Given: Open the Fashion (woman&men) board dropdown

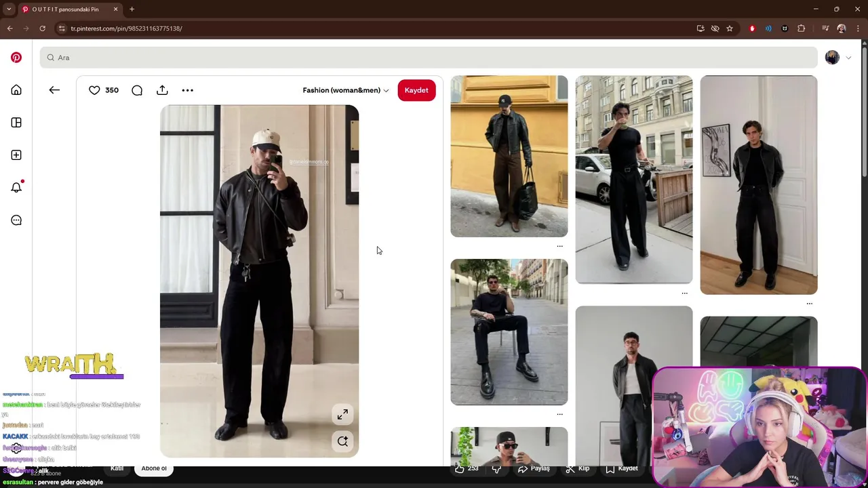Looking at the screenshot, I should pyautogui.click(x=346, y=90).
